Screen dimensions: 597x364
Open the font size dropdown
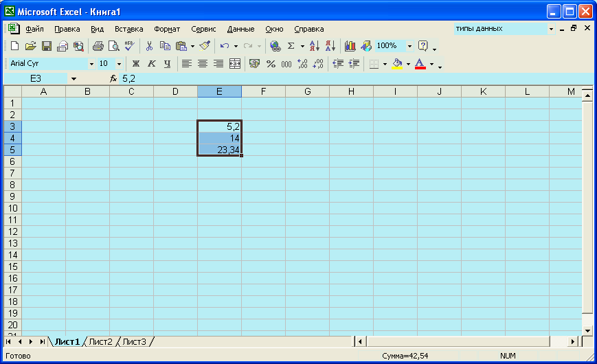click(x=119, y=64)
